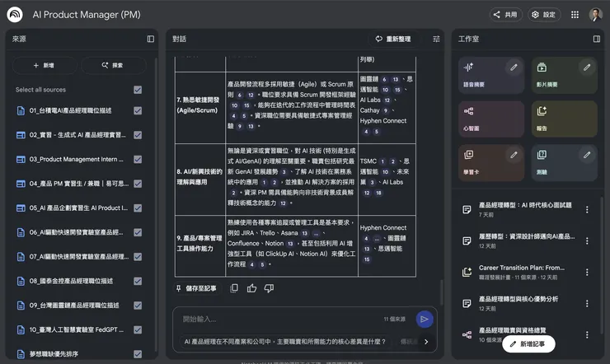Open options menu for 產品經理轉型：AI 時代核心面試題

(587, 210)
